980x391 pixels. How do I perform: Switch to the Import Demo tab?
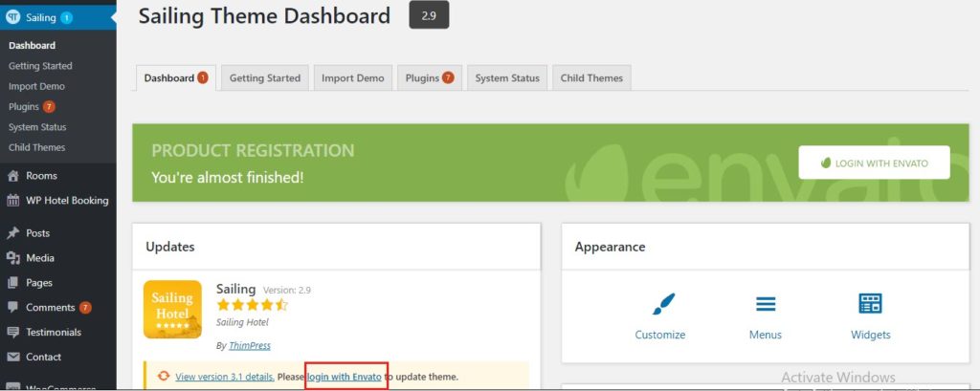[352, 78]
